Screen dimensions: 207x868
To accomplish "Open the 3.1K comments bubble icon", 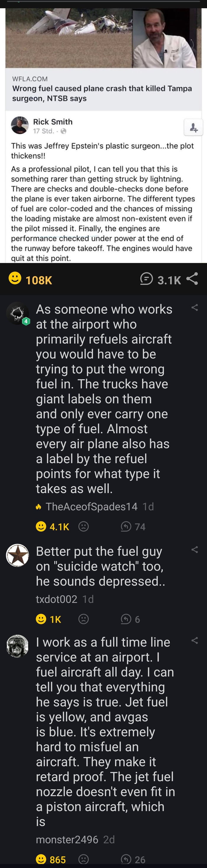I will (146, 279).
